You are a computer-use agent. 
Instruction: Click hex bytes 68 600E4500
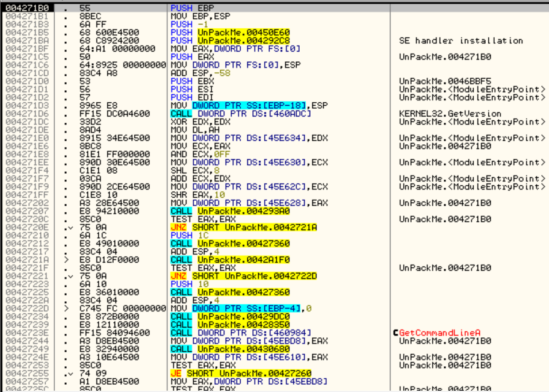click(x=109, y=32)
